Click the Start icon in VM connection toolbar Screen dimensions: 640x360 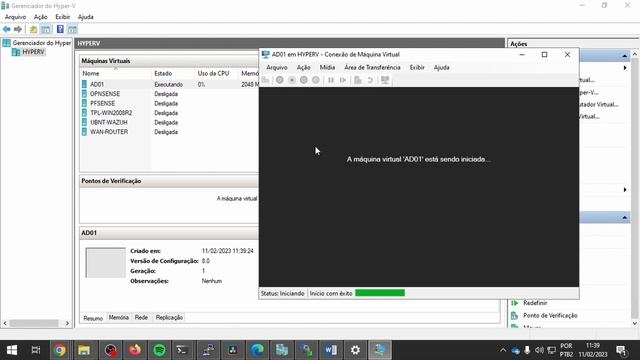[x=280, y=80]
